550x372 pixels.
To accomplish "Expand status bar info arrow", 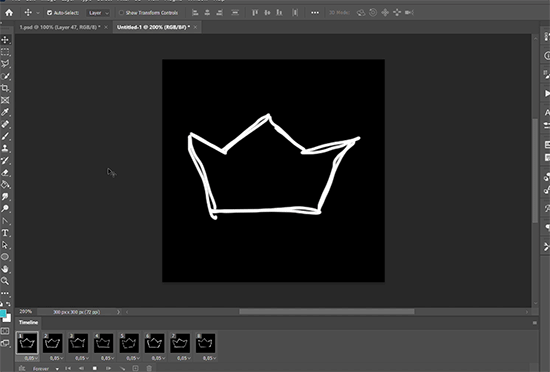I will click(118, 312).
